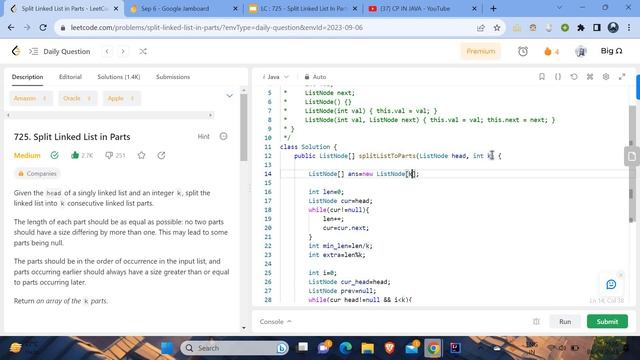Open the timer alarm clock icon

pyautogui.click(x=523, y=51)
